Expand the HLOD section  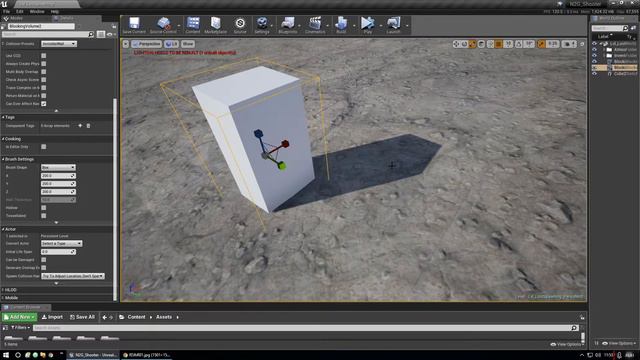tap(3, 290)
